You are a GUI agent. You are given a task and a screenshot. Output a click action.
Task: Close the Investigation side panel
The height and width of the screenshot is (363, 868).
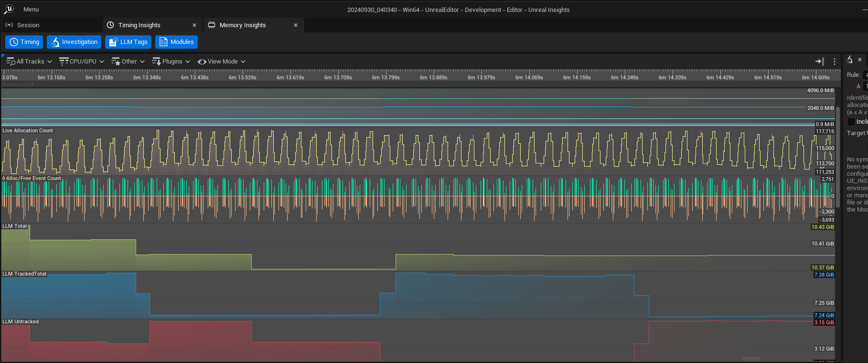coord(860,60)
